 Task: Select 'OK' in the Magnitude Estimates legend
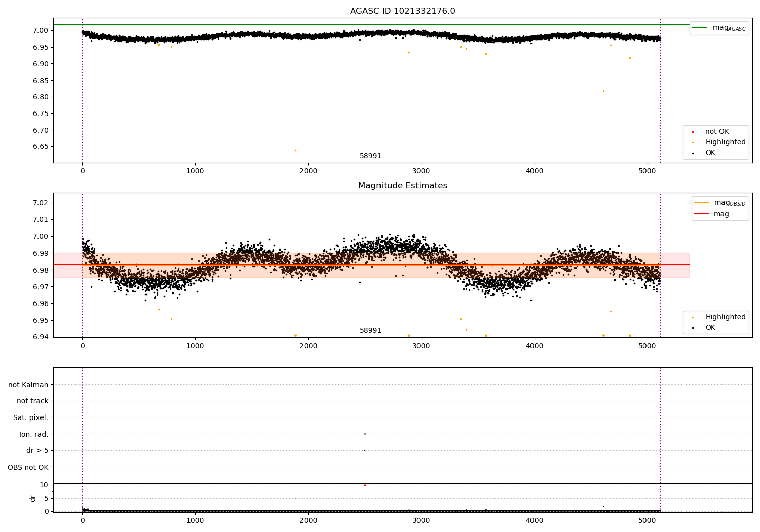tap(710, 328)
